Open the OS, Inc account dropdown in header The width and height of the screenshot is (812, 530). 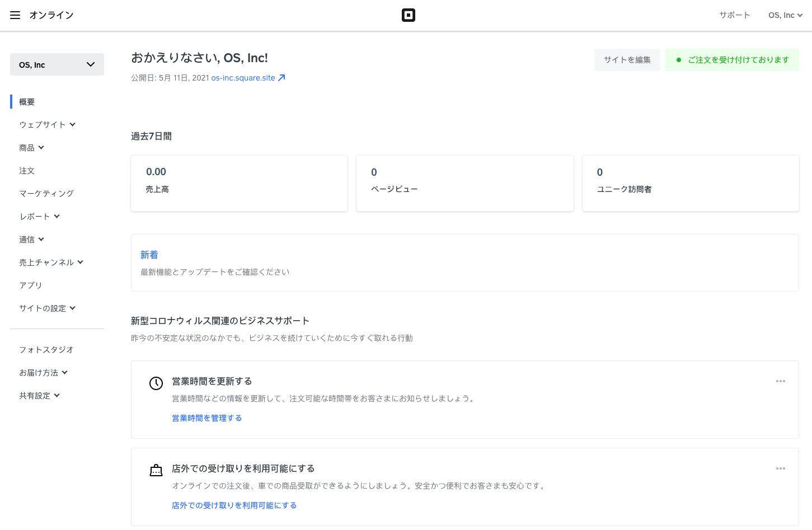[x=785, y=15]
